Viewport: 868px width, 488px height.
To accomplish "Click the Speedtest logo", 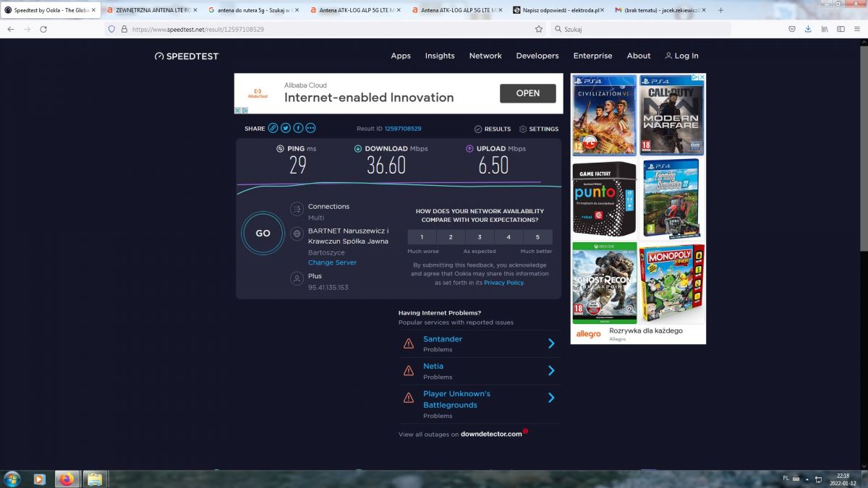I will [x=186, y=56].
